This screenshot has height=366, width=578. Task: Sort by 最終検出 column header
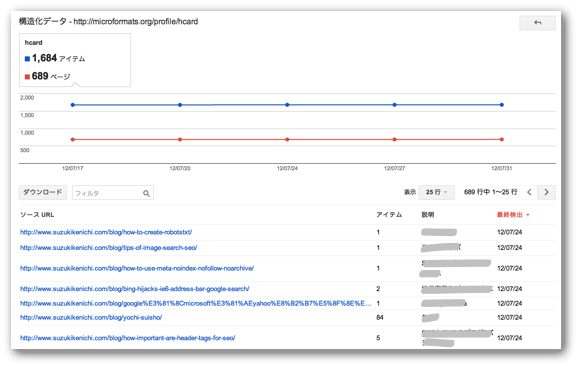click(513, 215)
